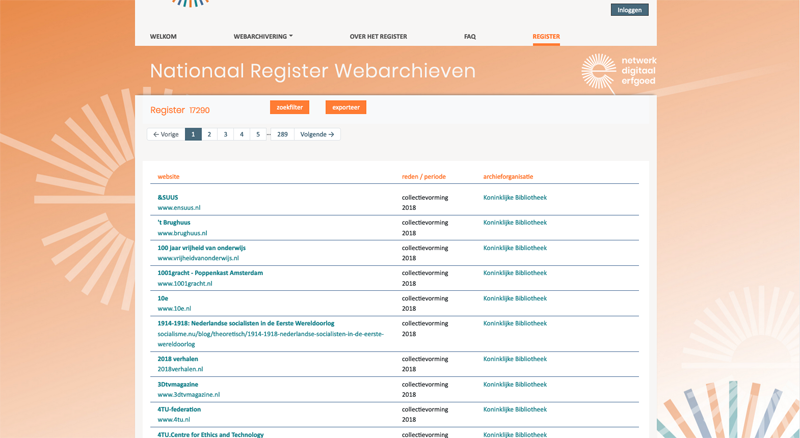Click Koninklijke Bibliotheek in 't Brughuus row

[x=515, y=223]
